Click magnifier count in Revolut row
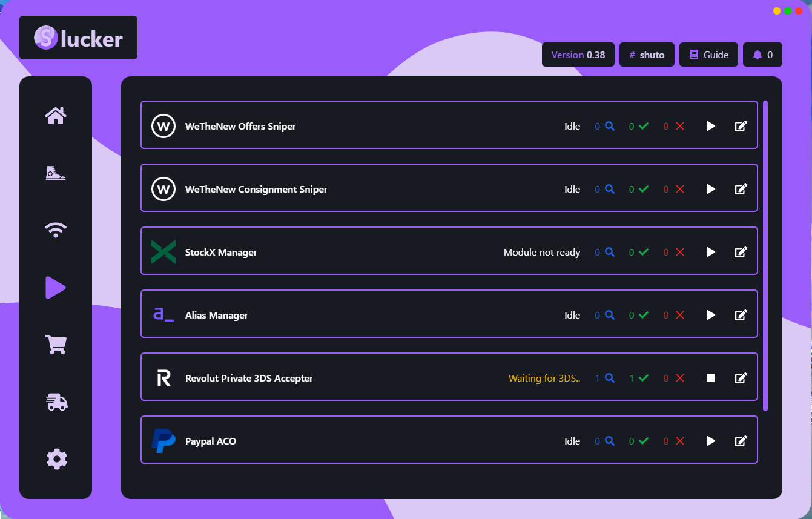 (x=605, y=378)
